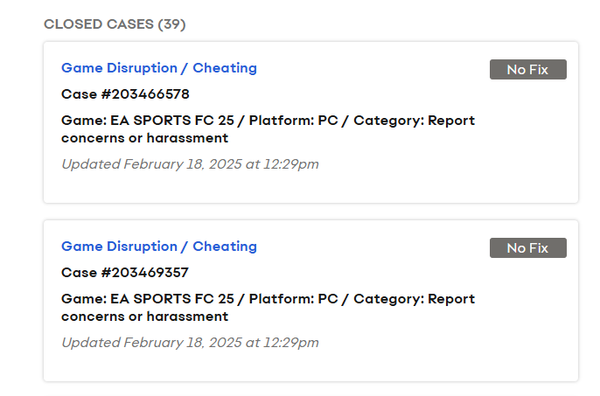
Task: Click Platform: PC text in case 203466578 card
Action: 293,120
